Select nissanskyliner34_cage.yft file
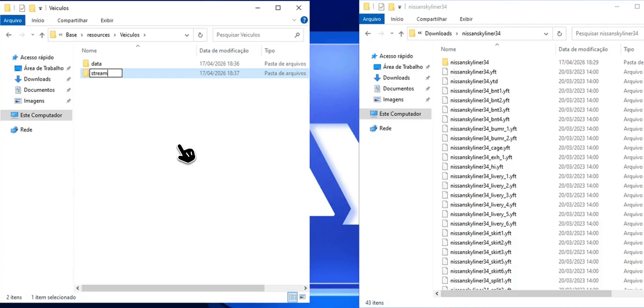The image size is (644, 308). point(480,148)
